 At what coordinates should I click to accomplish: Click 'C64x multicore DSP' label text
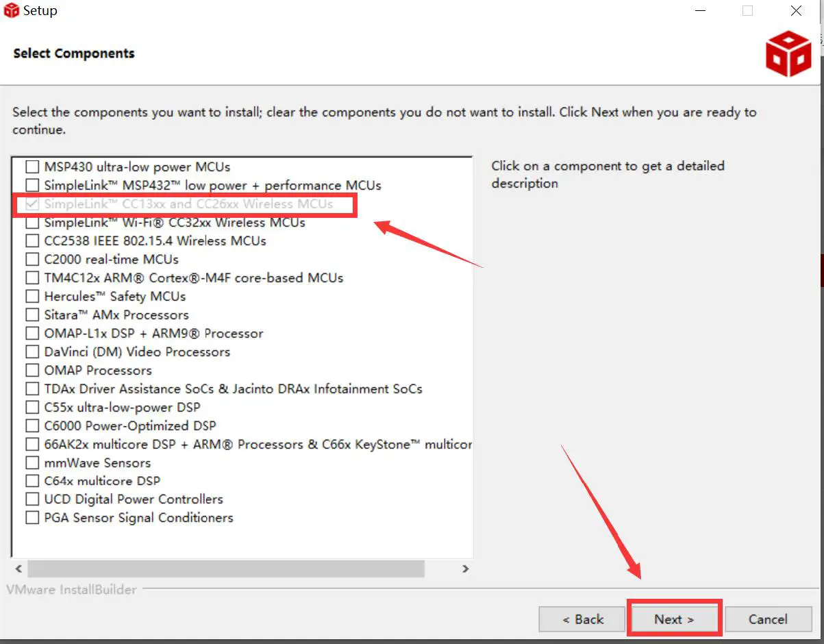coord(102,481)
